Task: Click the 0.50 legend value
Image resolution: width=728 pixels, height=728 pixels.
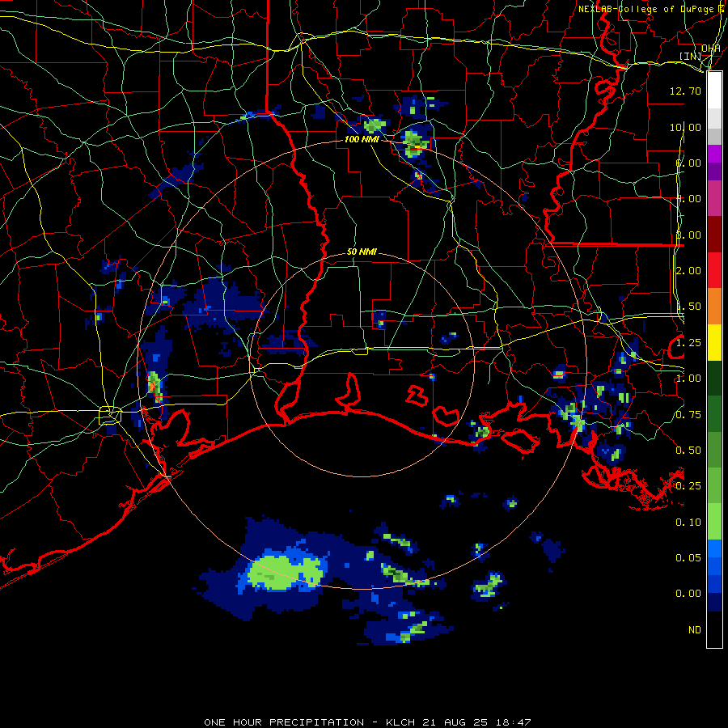Action: (688, 451)
